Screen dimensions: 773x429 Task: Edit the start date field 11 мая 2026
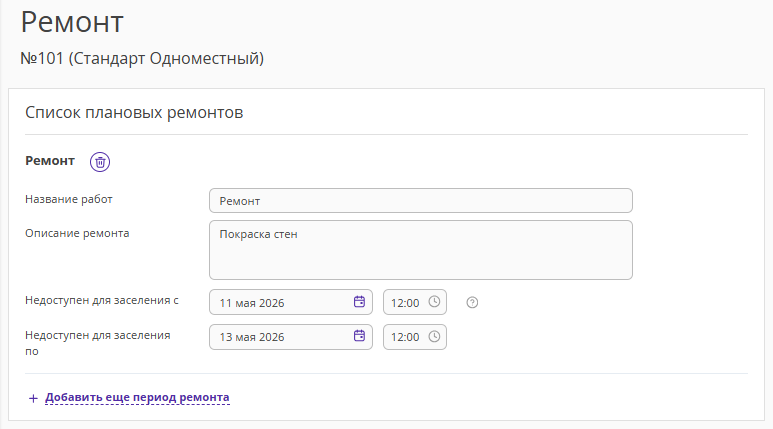pos(291,302)
